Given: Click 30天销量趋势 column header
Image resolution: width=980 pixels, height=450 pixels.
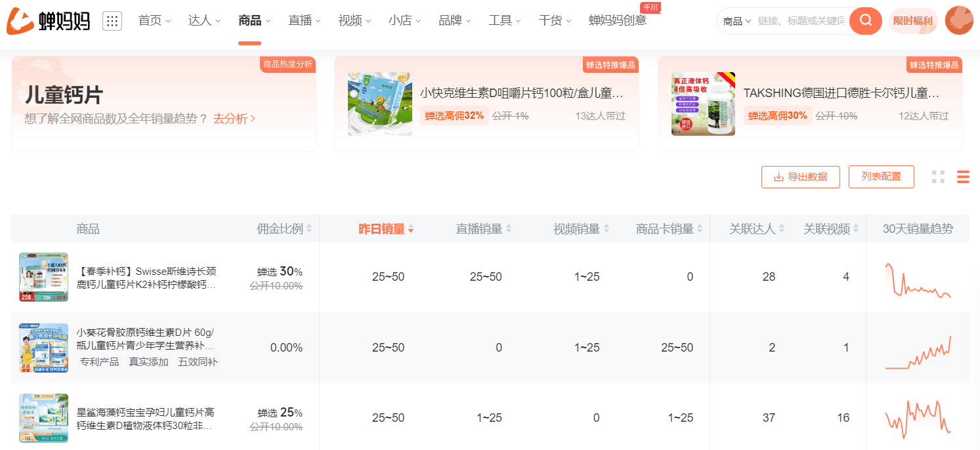Looking at the screenshot, I should (918, 229).
